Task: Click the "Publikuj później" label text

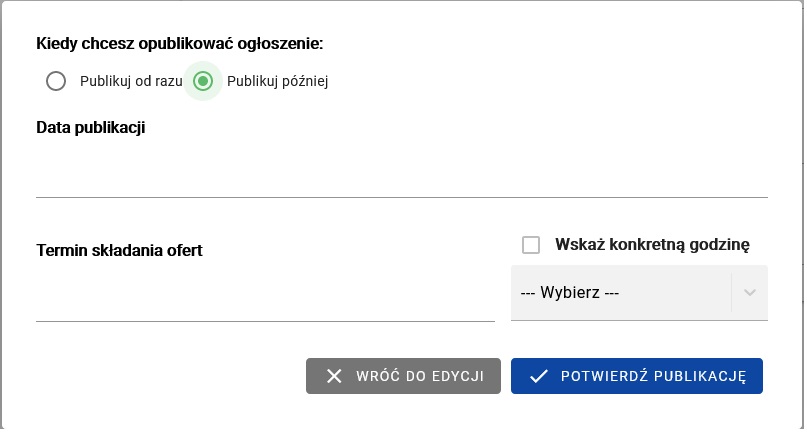Action: [278, 82]
